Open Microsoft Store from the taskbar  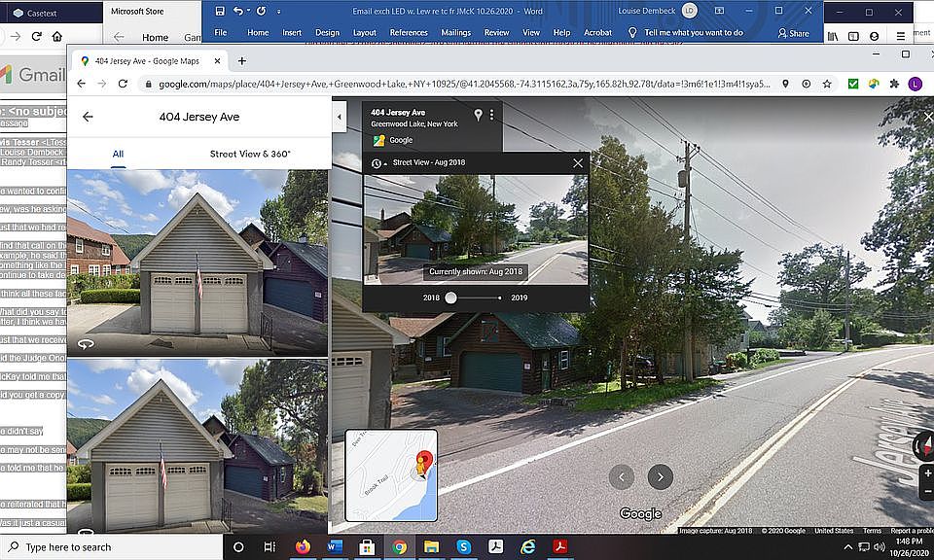pos(367,547)
